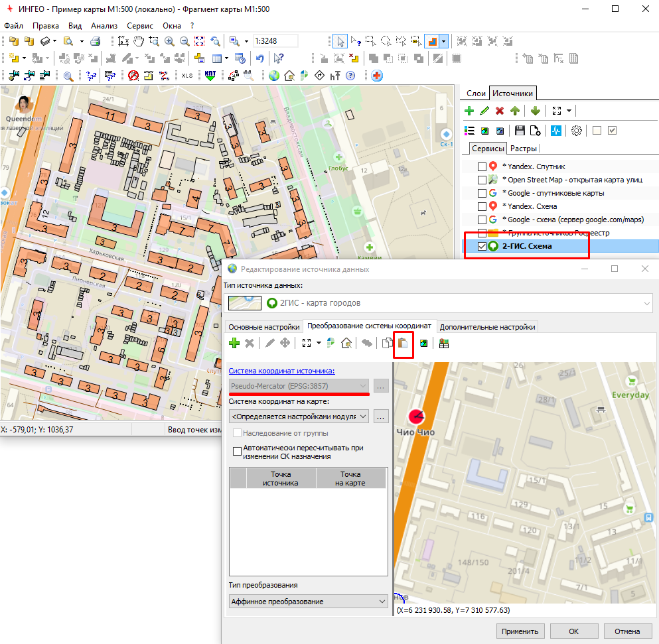Open the Файл menu
Viewport: 659px width, 644px height.
pyautogui.click(x=13, y=26)
